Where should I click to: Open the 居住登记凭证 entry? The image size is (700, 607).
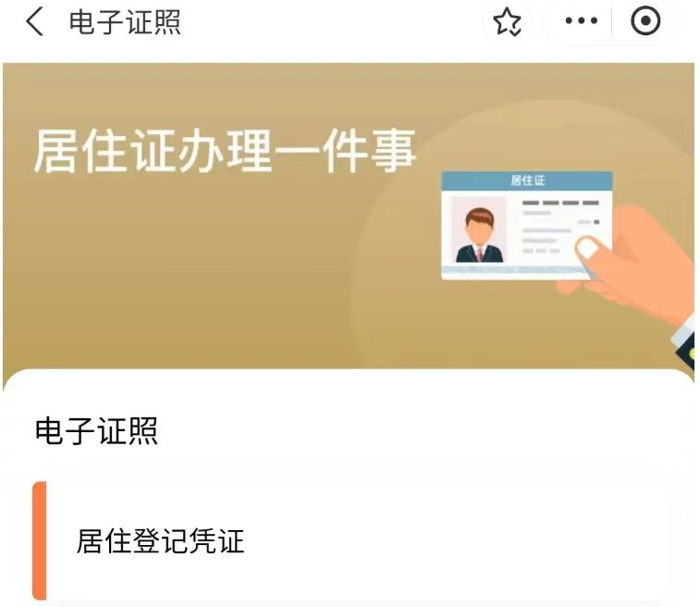tap(352, 541)
